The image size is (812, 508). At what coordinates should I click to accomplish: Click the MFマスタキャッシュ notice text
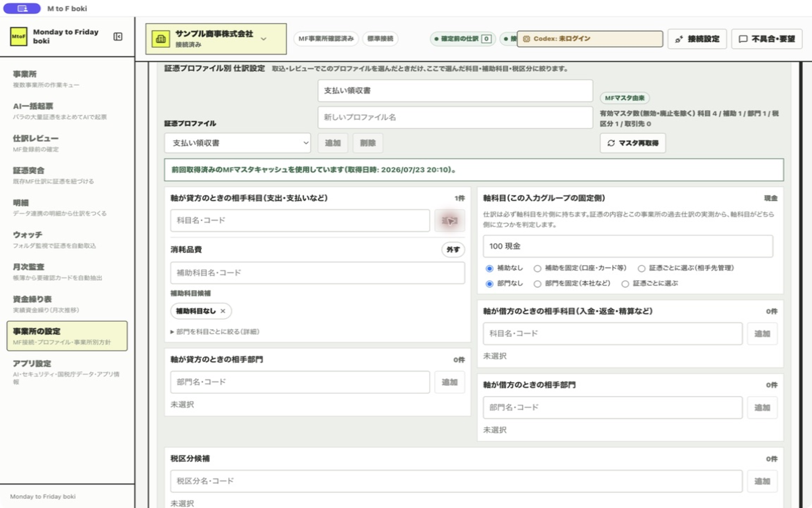(314, 170)
